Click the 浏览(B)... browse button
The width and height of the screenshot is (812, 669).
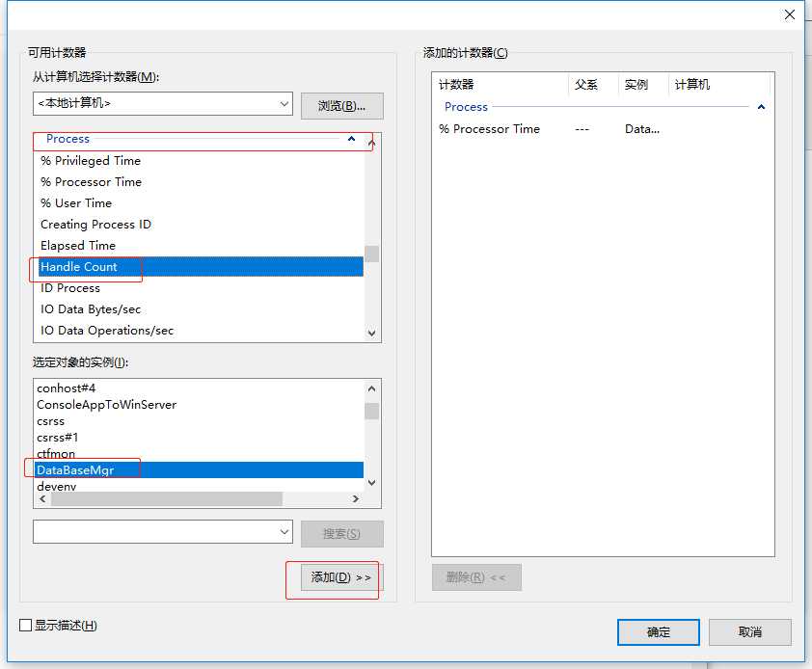(x=341, y=106)
